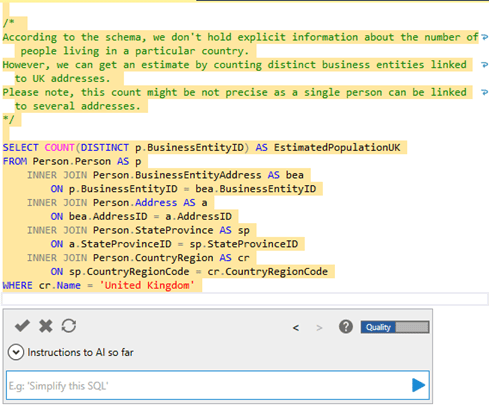Click word-wrap arrow on 'However' comment line
The width and height of the screenshot is (489, 405).
[485, 65]
